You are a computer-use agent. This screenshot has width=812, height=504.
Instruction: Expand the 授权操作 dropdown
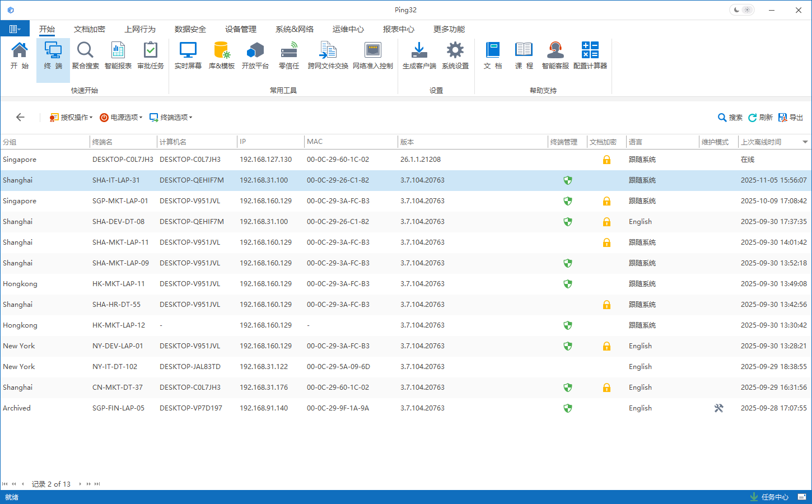(71, 118)
